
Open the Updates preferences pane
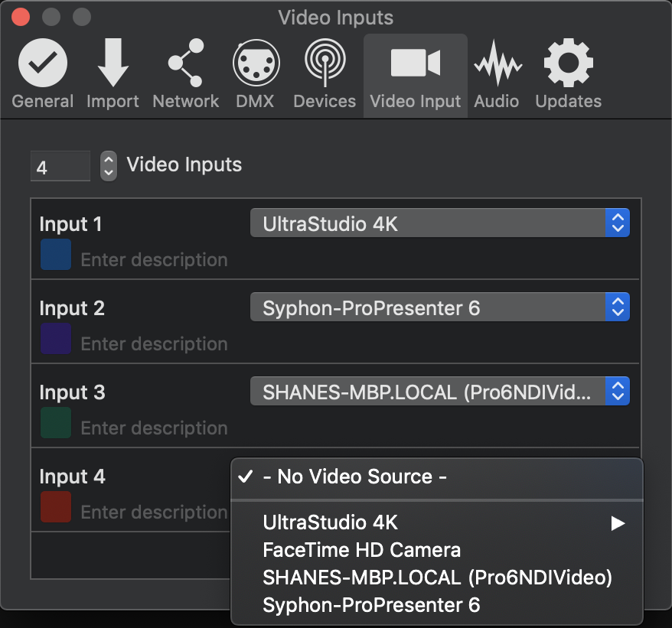point(568,74)
